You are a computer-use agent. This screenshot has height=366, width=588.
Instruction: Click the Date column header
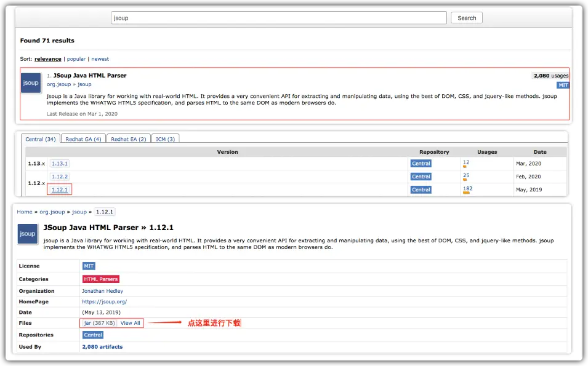539,152
